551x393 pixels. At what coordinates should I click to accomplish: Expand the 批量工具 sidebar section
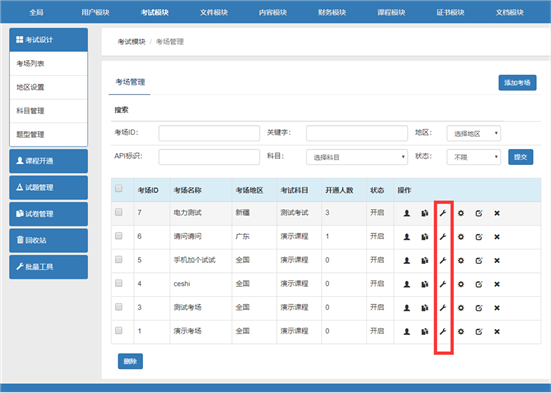click(x=48, y=267)
